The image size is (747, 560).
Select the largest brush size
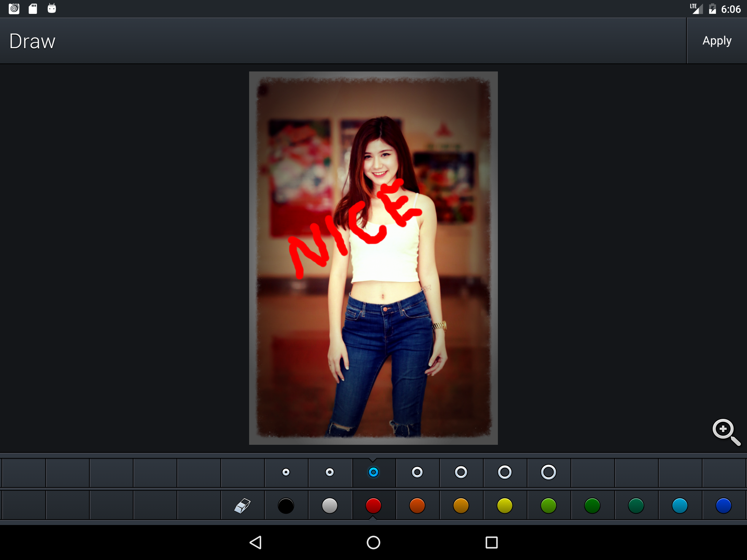tap(549, 472)
